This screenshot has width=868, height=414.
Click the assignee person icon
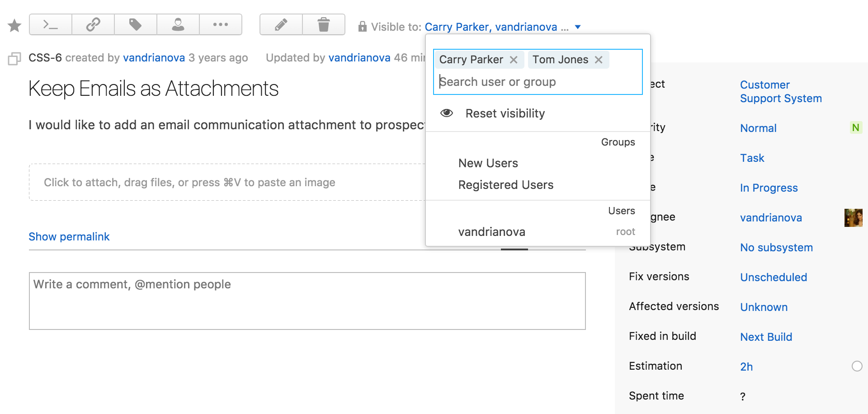coord(178,24)
